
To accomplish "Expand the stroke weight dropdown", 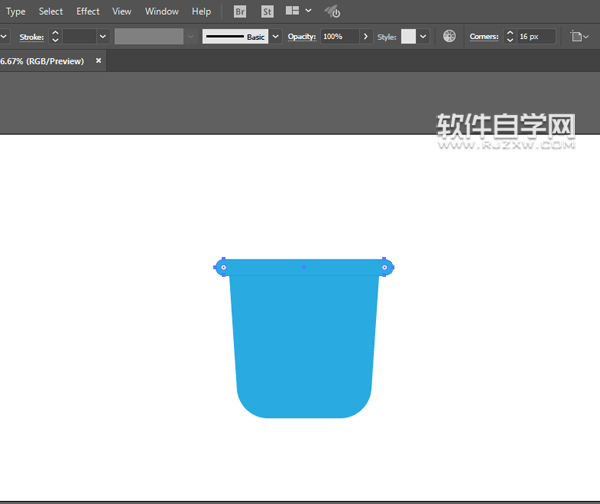I will 102,36.
